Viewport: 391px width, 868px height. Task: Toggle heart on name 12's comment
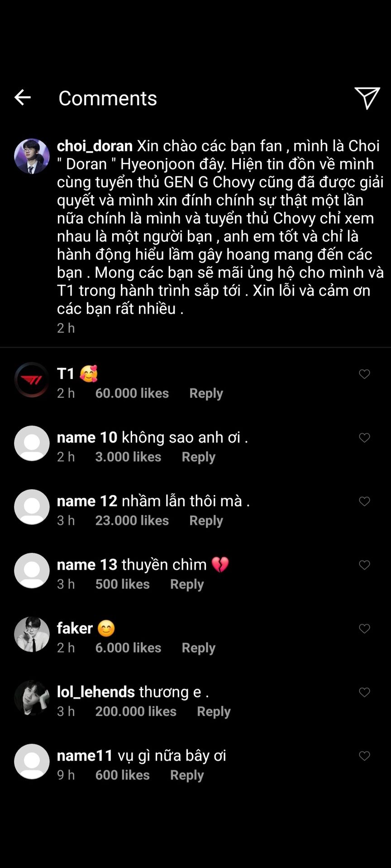(x=364, y=501)
